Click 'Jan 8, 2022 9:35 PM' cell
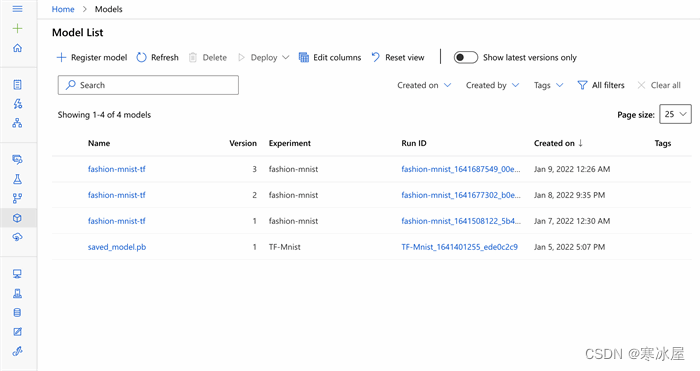 click(x=569, y=195)
